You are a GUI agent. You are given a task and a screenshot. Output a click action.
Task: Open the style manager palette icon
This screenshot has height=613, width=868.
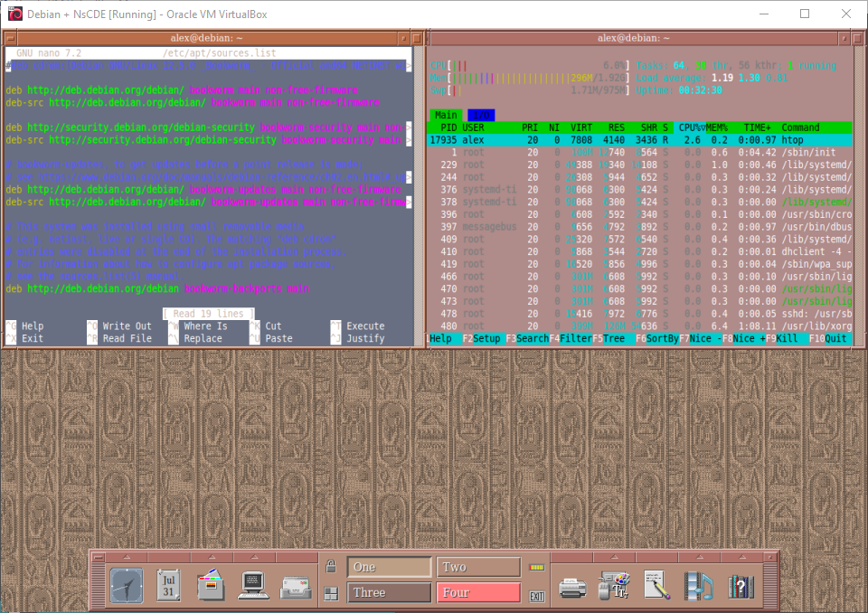615,586
